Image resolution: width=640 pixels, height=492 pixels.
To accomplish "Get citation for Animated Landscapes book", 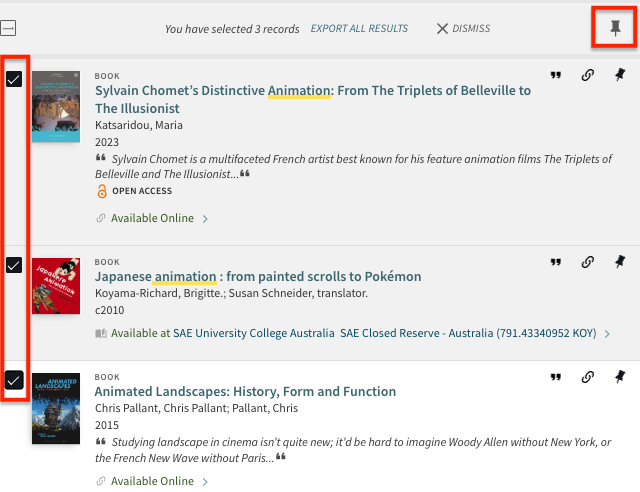I will (x=556, y=377).
